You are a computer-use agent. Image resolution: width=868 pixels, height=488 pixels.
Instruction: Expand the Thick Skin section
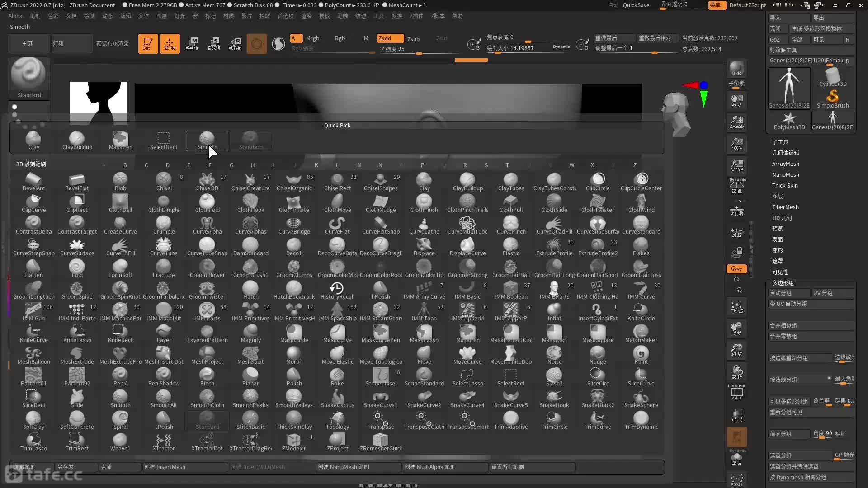tap(784, 186)
